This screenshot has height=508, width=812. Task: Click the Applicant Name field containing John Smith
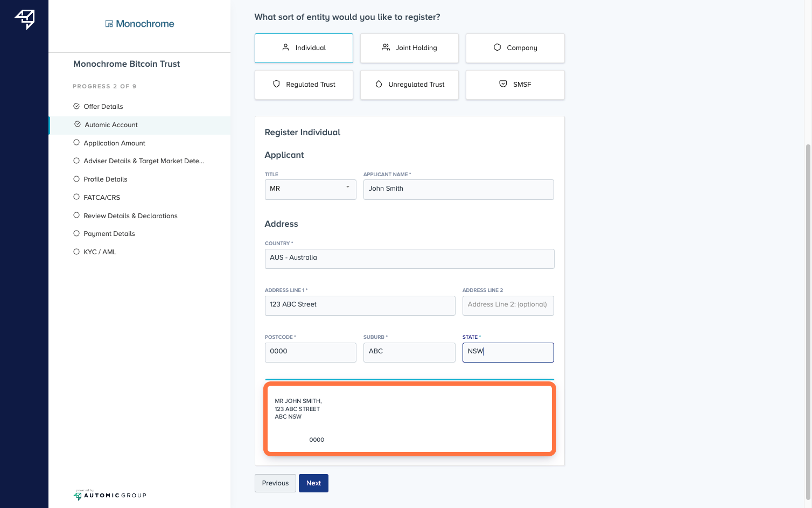click(458, 190)
